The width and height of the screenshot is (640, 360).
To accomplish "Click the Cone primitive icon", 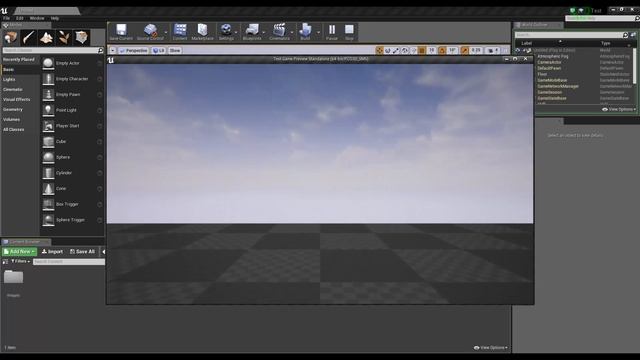I will pyautogui.click(x=48, y=189).
